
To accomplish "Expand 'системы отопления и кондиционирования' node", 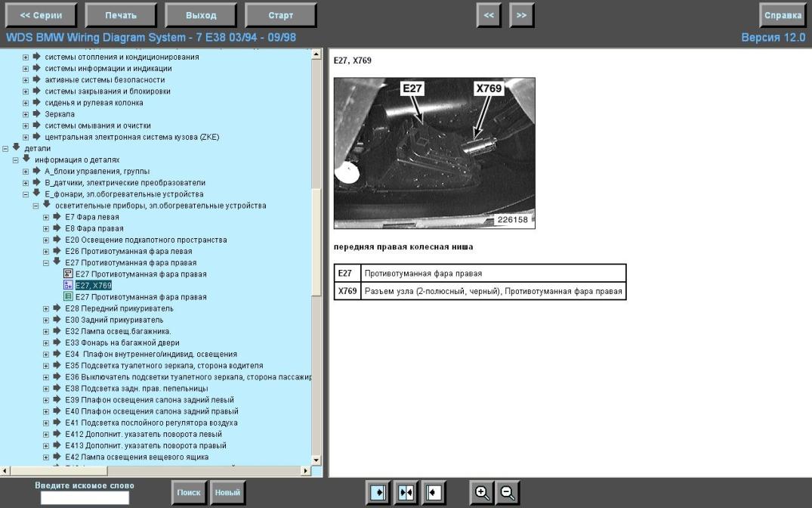I will 26,57.
